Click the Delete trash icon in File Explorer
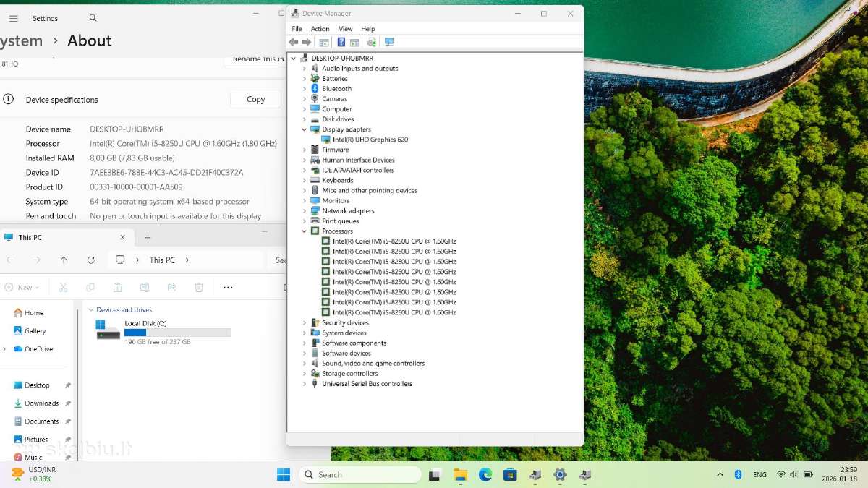This screenshot has height=488, width=868. pyautogui.click(x=199, y=287)
